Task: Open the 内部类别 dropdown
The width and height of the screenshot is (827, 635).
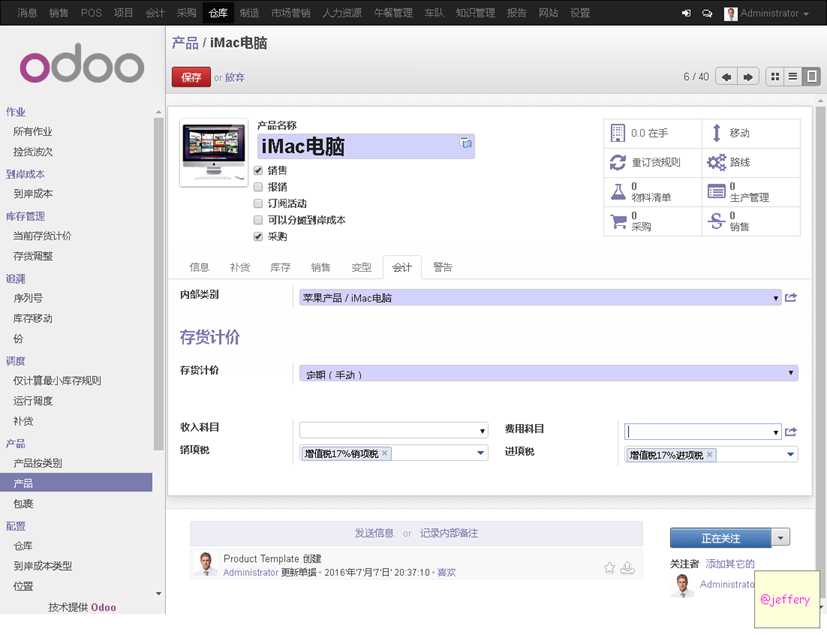Action: pyautogui.click(x=775, y=298)
